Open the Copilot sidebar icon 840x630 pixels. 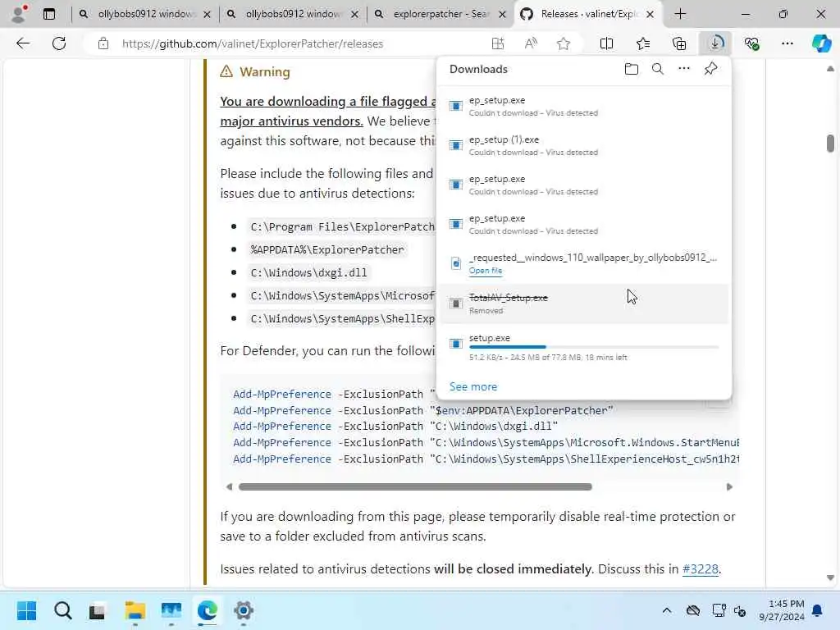tap(821, 43)
